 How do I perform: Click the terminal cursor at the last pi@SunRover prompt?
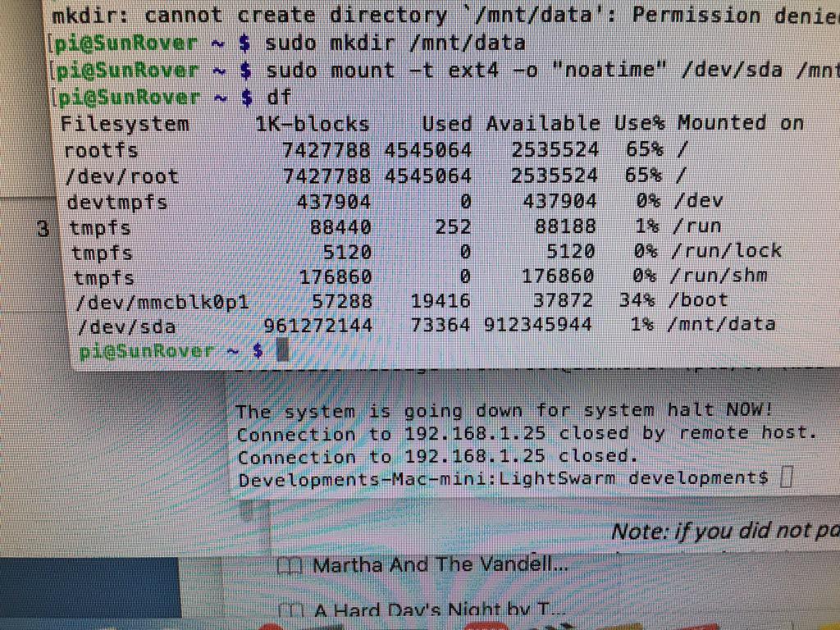click(283, 351)
